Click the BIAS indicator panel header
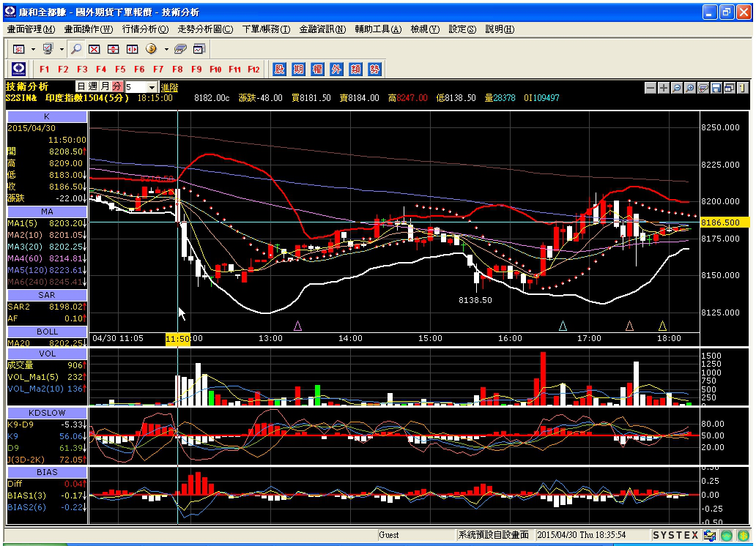The width and height of the screenshot is (756, 546). (x=47, y=472)
